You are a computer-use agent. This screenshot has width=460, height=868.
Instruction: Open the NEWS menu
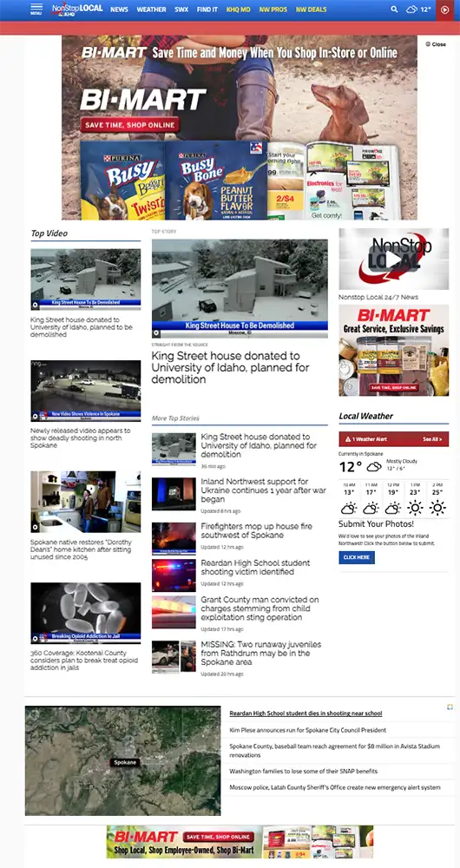(119, 10)
